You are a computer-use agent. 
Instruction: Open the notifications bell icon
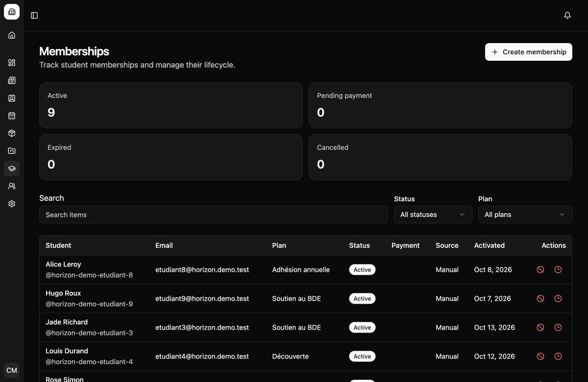point(567,16)
